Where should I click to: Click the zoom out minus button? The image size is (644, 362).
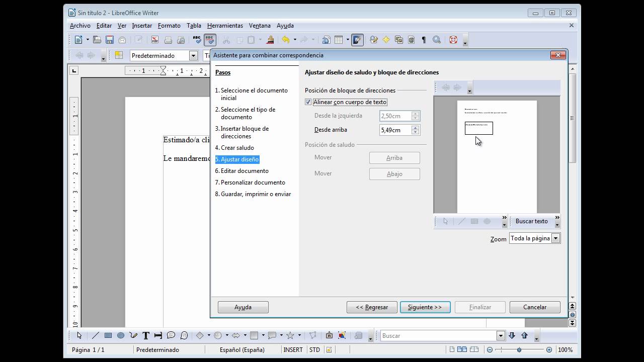(489, 349)
